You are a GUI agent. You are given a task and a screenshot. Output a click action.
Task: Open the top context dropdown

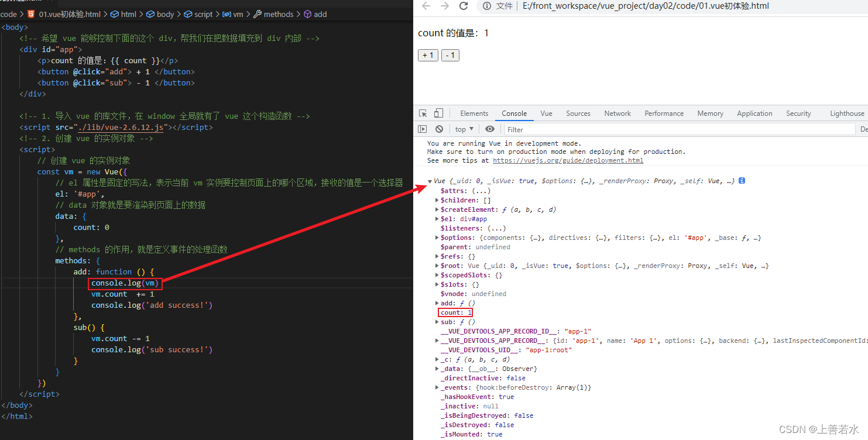(x=464, y=129)
